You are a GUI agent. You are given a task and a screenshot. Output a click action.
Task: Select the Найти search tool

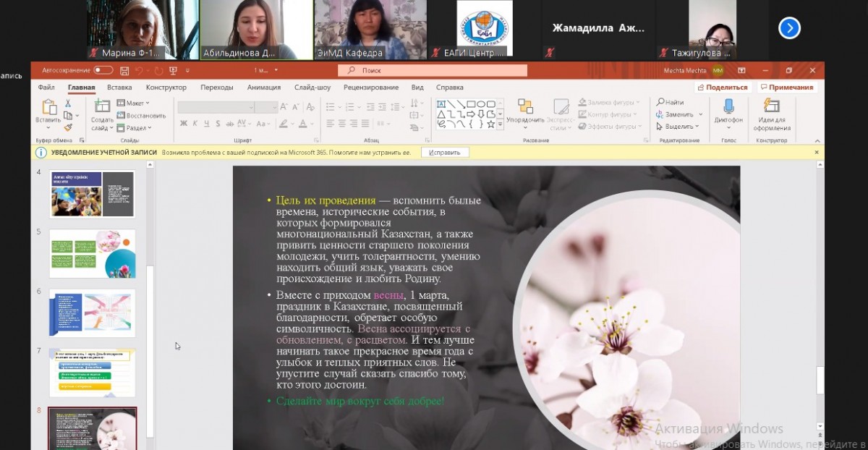[670, 103]
